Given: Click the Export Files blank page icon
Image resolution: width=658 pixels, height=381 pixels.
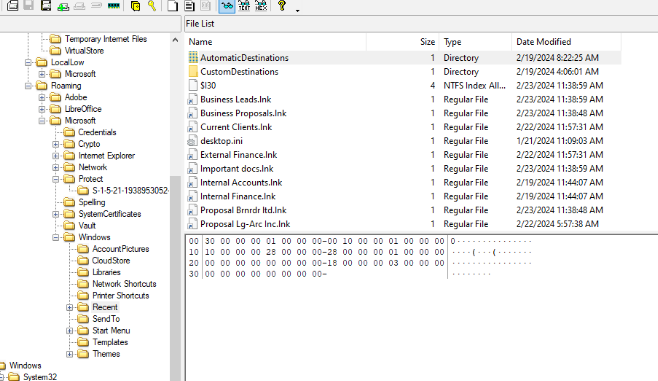Looking at the screenshot, I should pos(172,6).
